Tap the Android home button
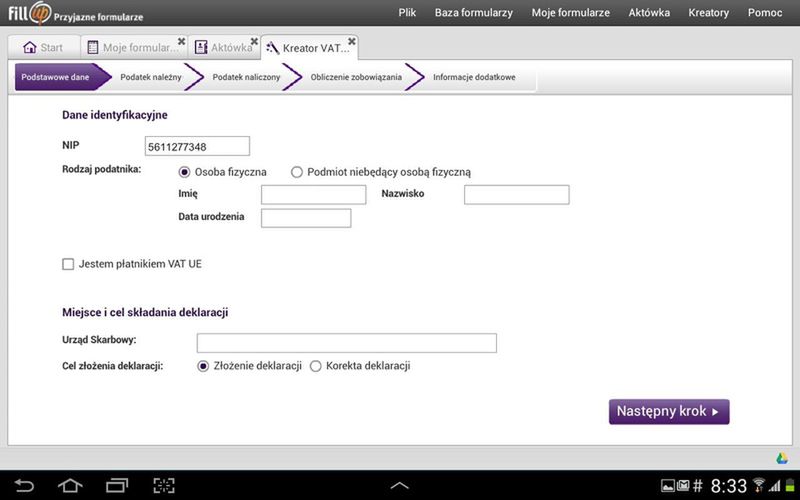 (x=70, y=485)
